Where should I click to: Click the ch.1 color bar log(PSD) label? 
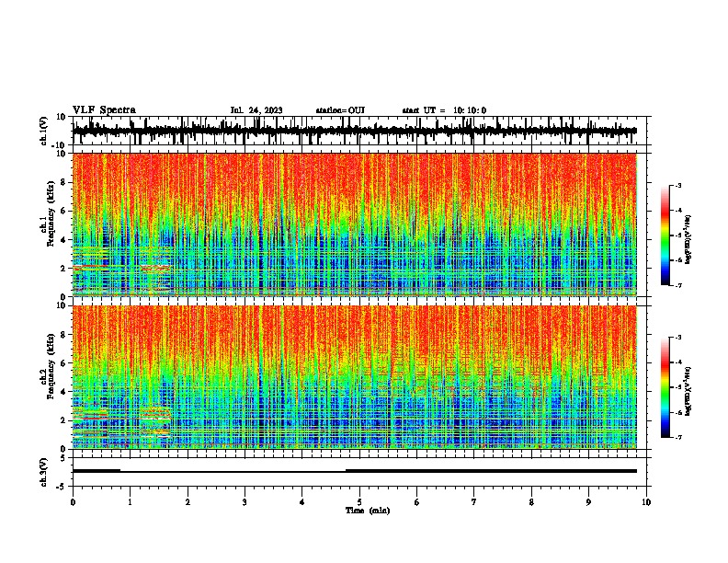(x=688, y=240)
